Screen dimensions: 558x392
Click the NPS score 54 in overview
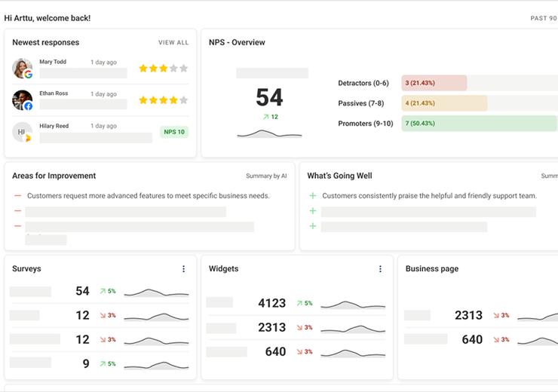269,97
